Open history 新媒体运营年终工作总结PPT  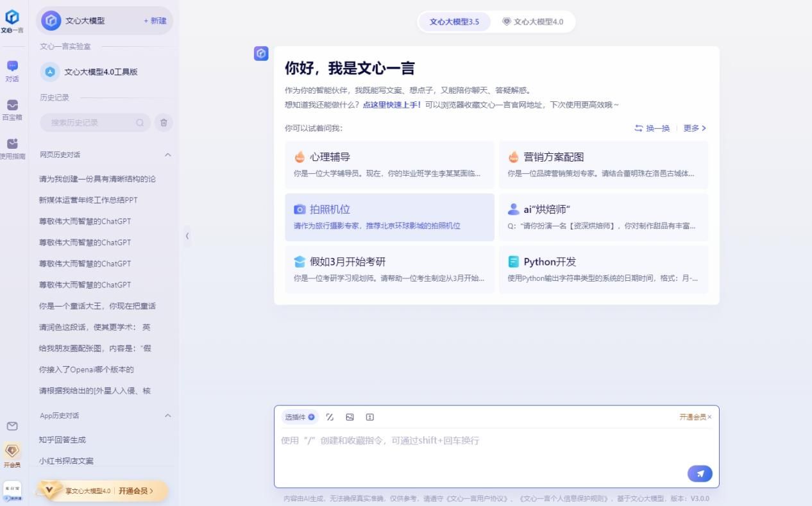click(89, 200)
